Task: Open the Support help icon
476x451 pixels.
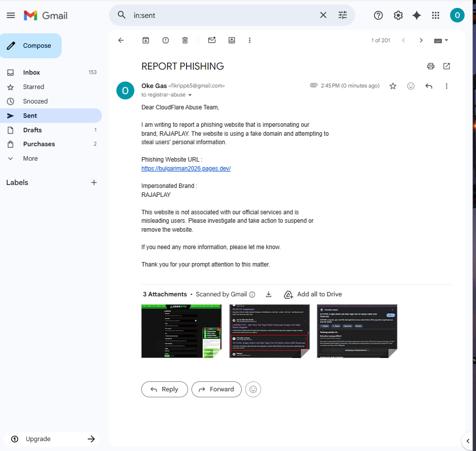Action: (378, 15)
